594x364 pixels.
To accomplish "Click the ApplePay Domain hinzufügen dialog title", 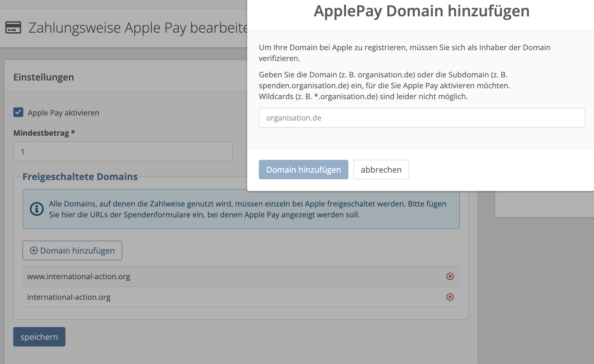I will point(422,11).
